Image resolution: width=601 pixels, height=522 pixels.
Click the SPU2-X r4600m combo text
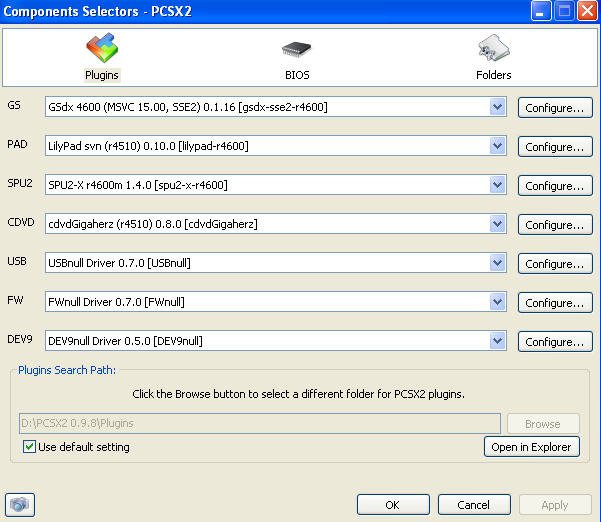coord(138,185)
